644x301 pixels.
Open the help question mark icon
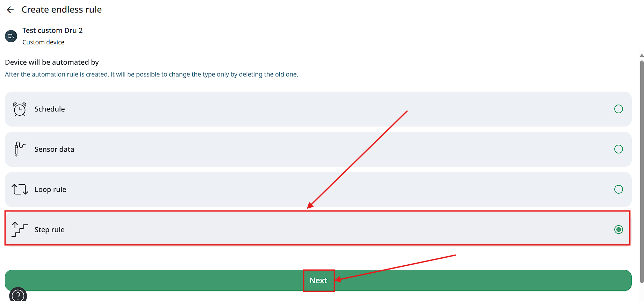point(18,295)
